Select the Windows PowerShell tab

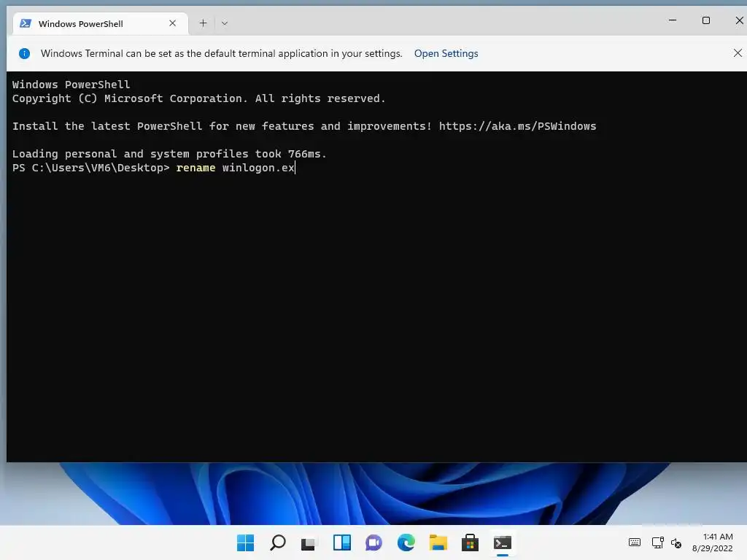[x=100, y=24]
